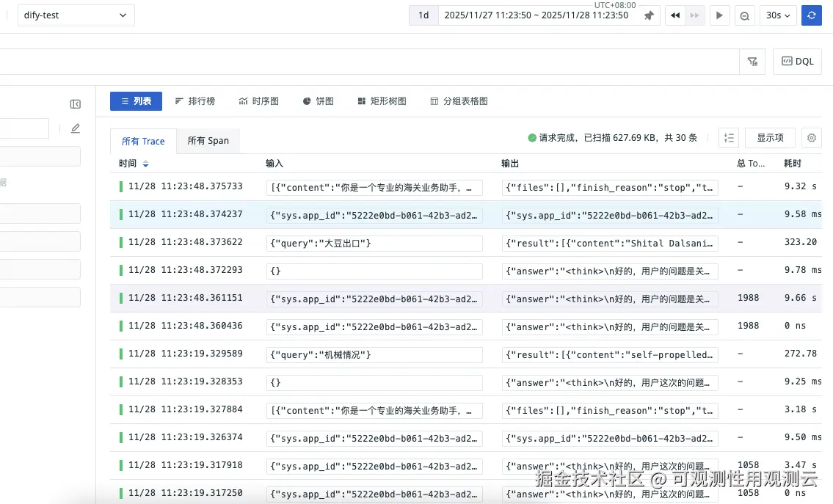Switch to 分组表格图 grouped table view
The image size is (833, 504).
pyautogui.click(x=459, y=101)
